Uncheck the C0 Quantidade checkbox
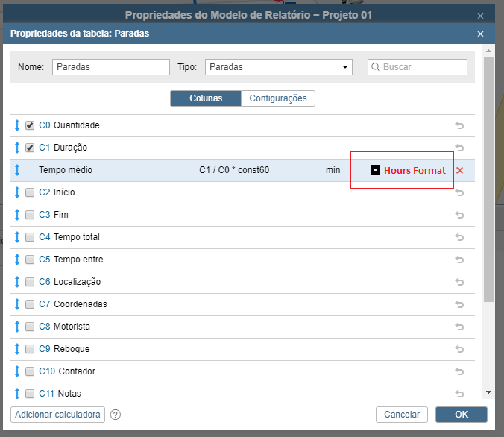 click(x=30, y=125)
